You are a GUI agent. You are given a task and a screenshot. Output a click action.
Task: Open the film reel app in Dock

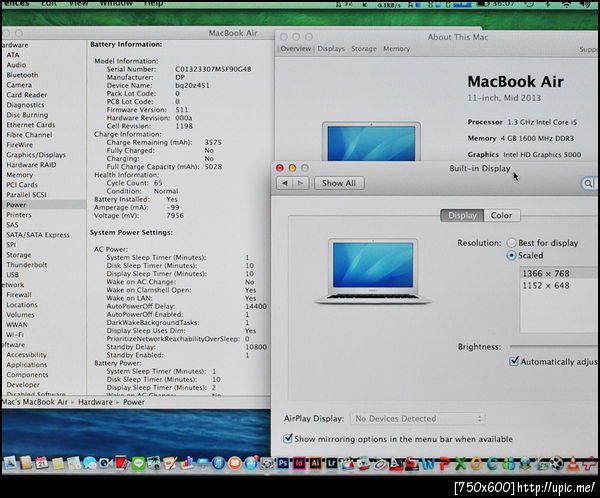click(556, 464)
